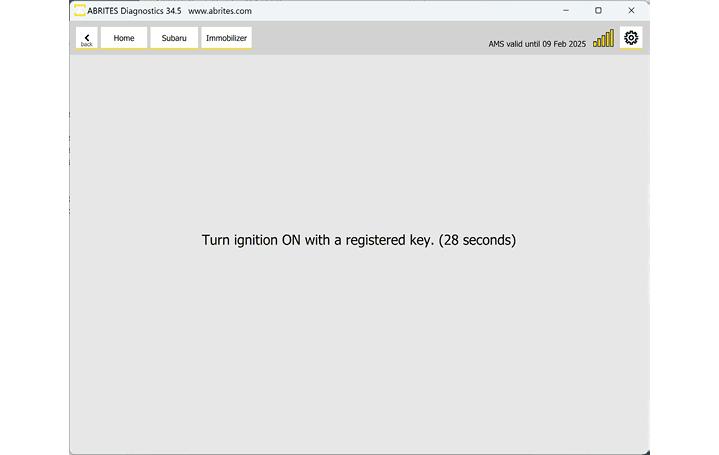The image size is (719, 455).
Task: Close the ABRITES Diagnostics window
Action: coord(631,10)
